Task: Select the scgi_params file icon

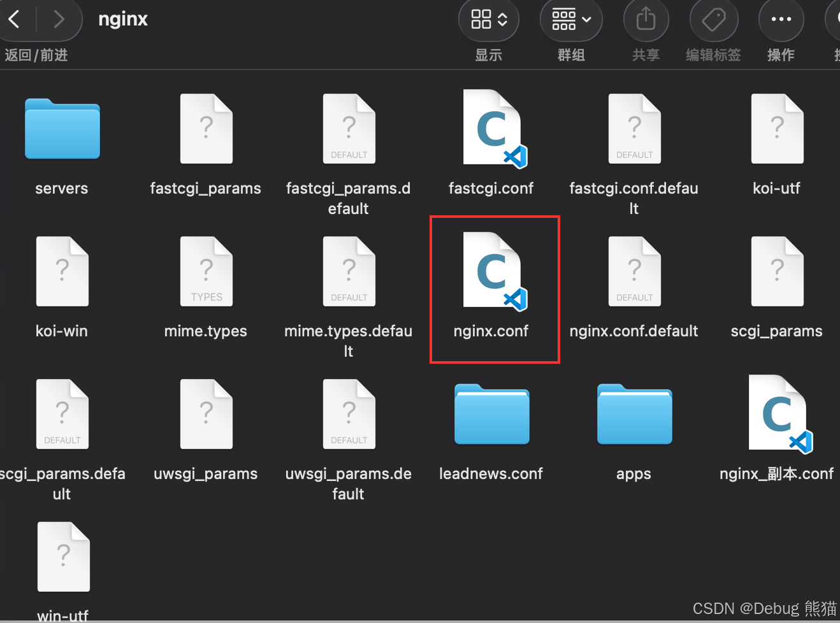Action: tap(777, 271)
